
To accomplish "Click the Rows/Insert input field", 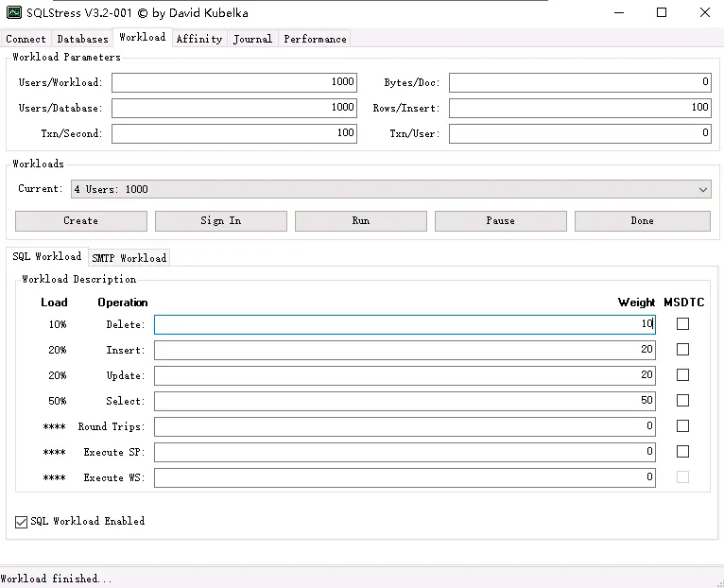I will coord(580,108).
